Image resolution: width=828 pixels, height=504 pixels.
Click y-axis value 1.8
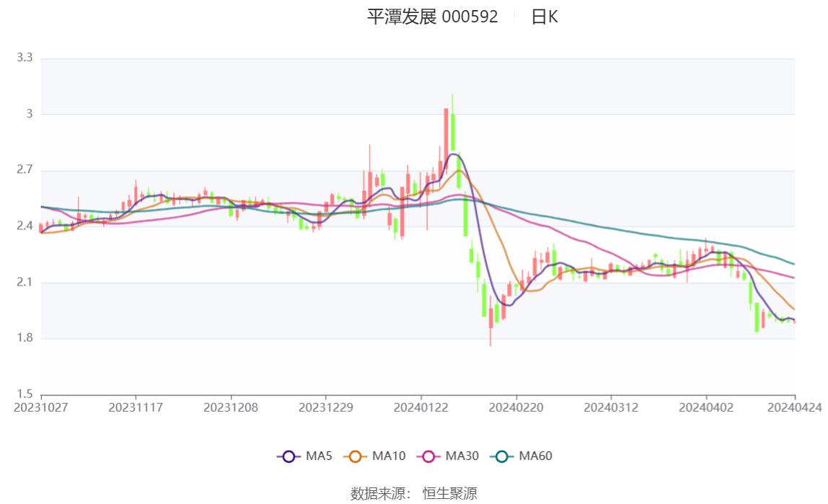pyautogui.click(x=25, y=337)
